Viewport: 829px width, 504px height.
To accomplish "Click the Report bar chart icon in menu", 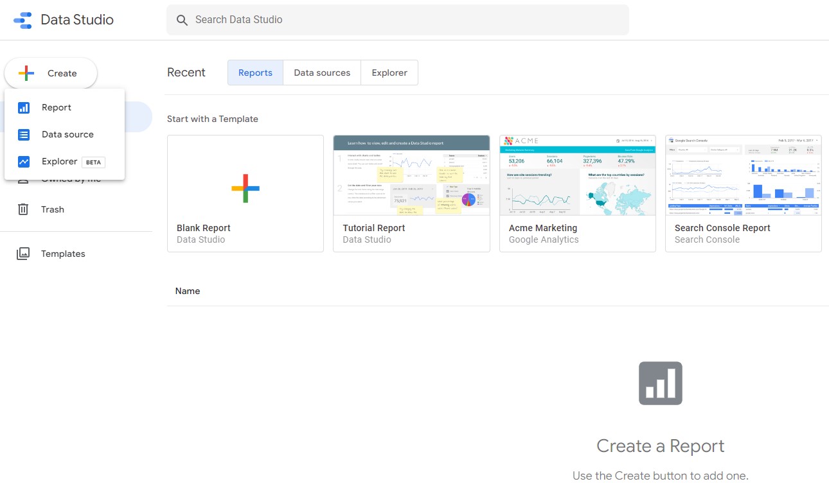I will tap(24, 108).
